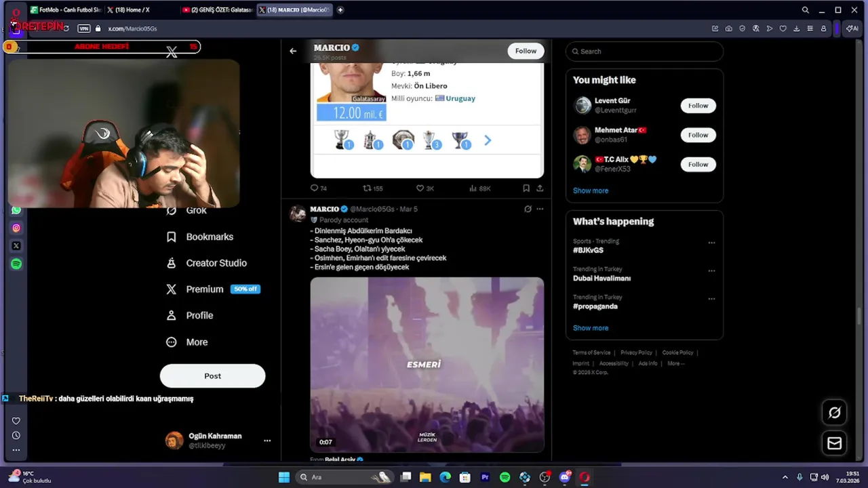Open the Dubai Havalimanı trend
The height and width of the screenshot is (488, 868).
click(601, 278)
